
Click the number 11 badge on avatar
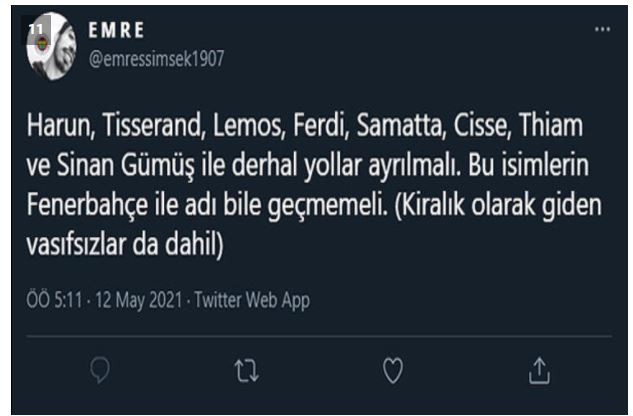coord(36,30)
